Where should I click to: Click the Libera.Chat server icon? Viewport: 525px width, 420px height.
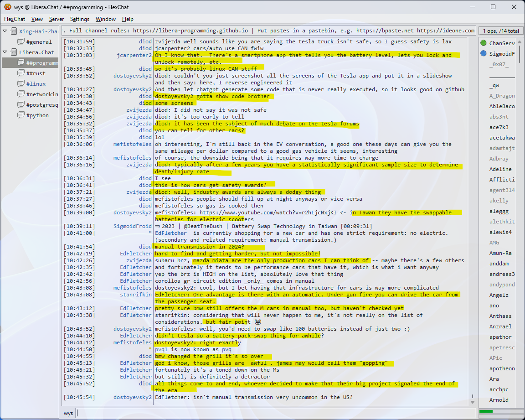(x=14, y=52)
